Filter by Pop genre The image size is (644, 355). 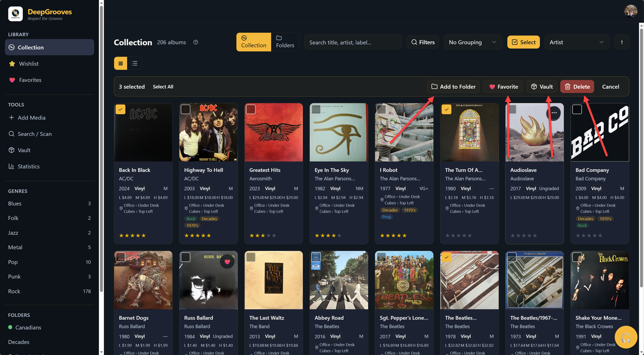49,262
